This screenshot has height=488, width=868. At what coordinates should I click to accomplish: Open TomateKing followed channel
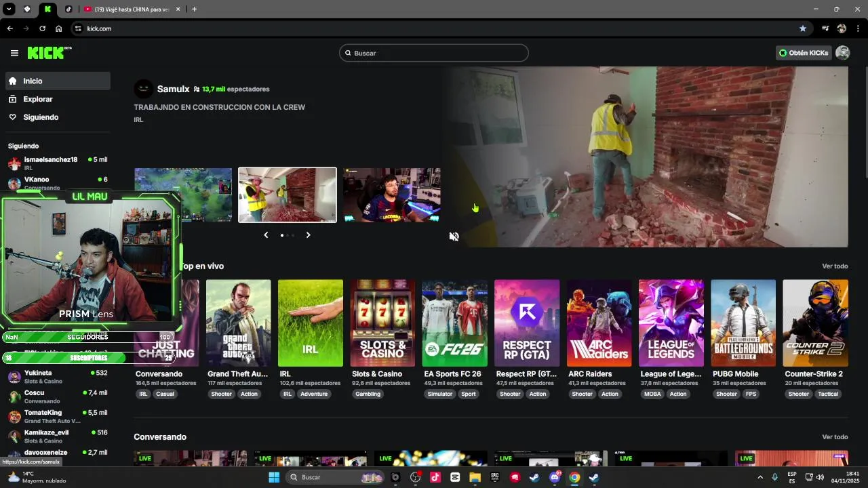pos(58,416)
